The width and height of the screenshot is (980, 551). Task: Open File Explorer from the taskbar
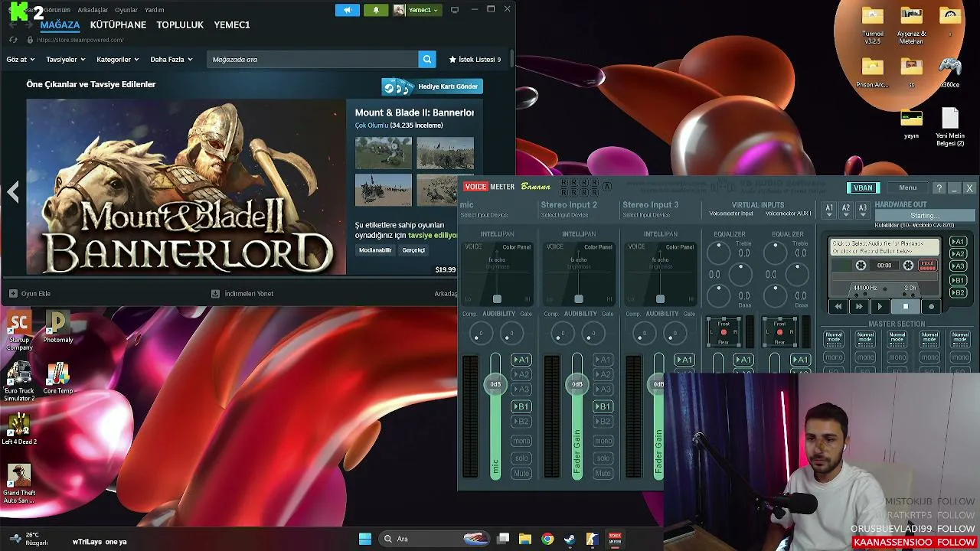(x=525, y=539)
